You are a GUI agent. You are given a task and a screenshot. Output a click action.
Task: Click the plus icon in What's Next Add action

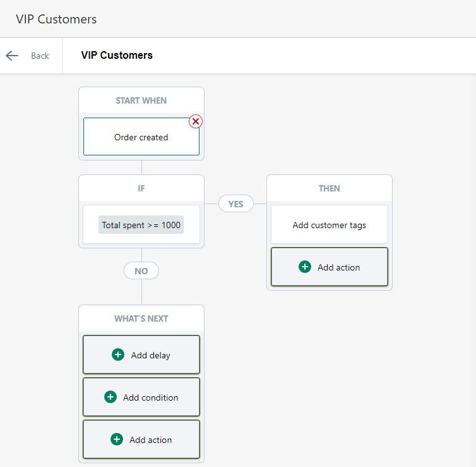117,439
